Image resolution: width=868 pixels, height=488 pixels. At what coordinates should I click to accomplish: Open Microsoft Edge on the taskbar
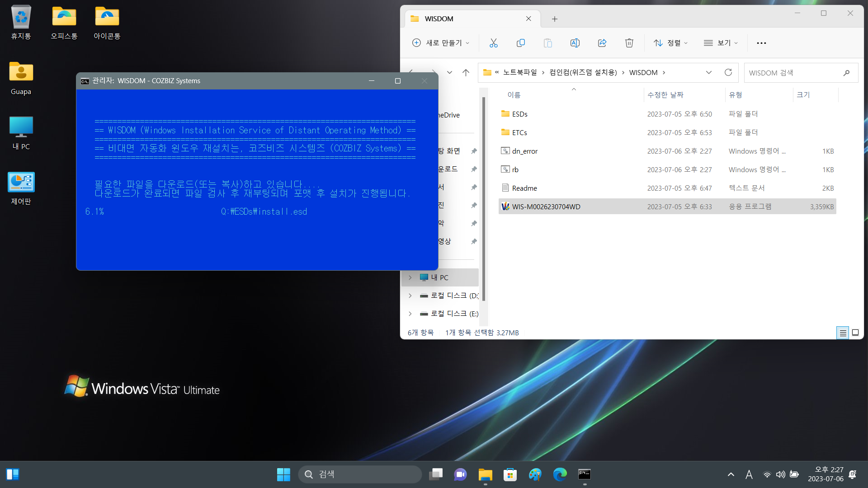[560, 474]
